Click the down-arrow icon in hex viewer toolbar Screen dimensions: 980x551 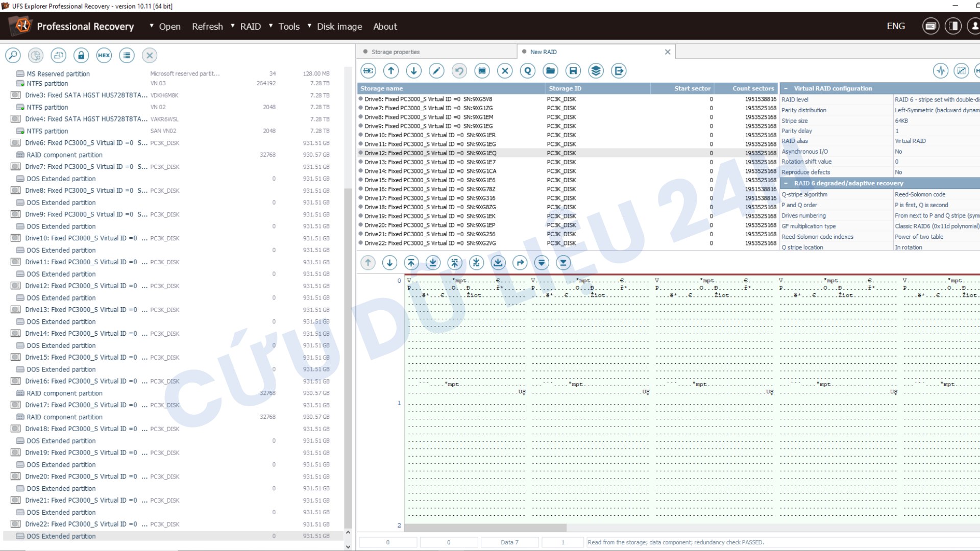pyautogui.click(x=389, y=263)
